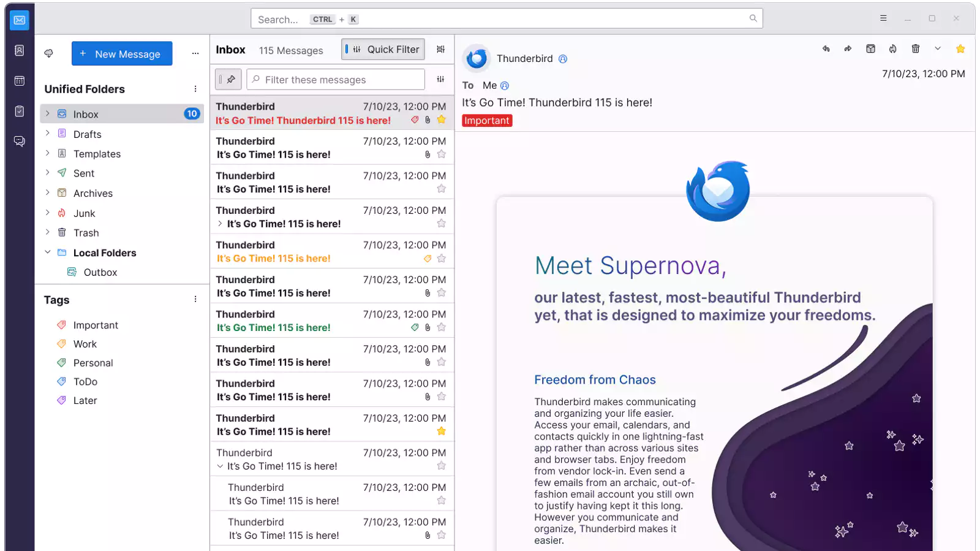
Task: Toggle the keep filters applied pin
Action: click(x=228, y=80)
